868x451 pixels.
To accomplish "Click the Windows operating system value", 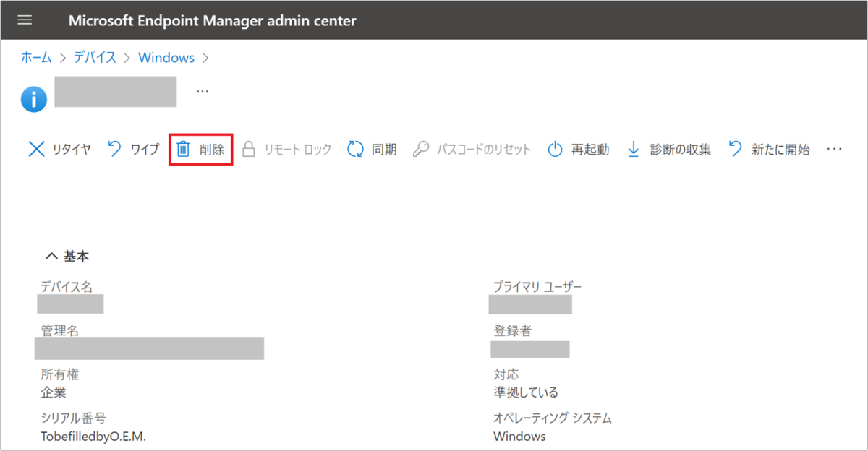I will (519, 436).
